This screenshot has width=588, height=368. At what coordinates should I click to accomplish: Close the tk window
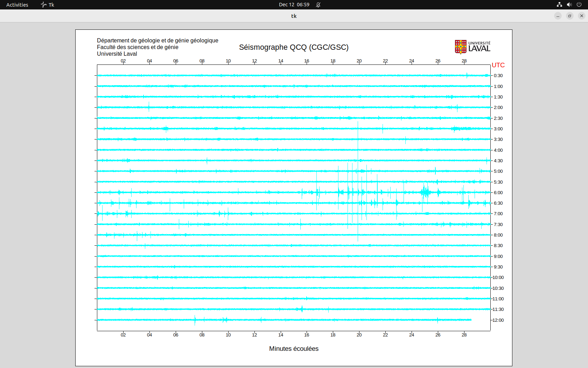tap(582, 16)
